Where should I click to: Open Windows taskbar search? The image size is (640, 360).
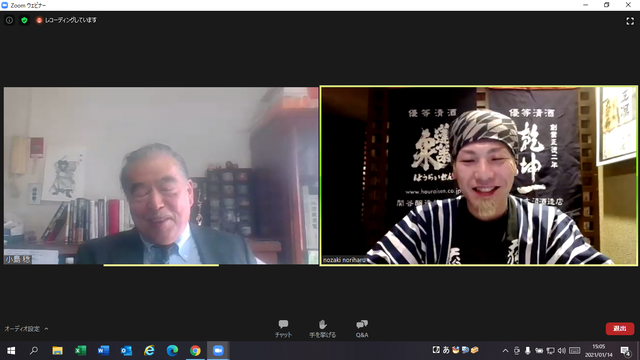tap(34, 351)
